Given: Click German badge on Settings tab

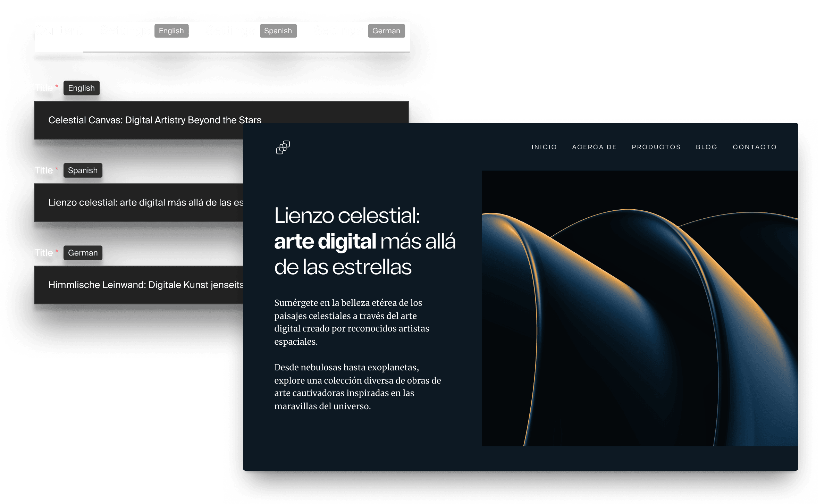Looking at the screenshot, I should click(386, 32).
